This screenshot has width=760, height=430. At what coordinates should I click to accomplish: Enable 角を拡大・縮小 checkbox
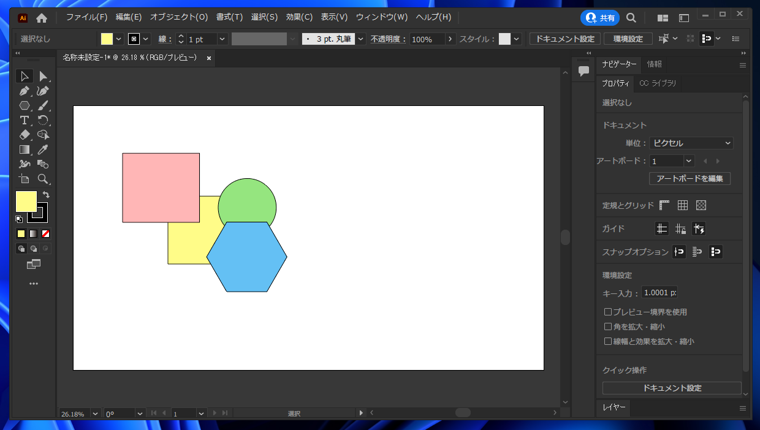(608, 326)
